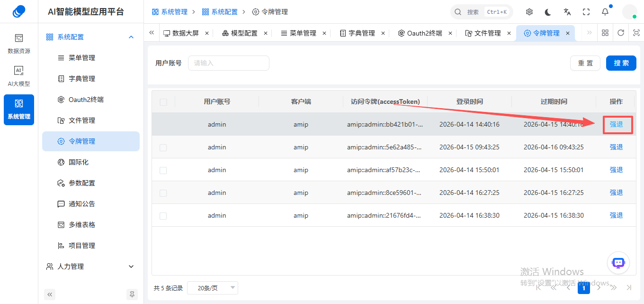Check the row with login 2026-04-14 16:27:25

tap(163, 193)
